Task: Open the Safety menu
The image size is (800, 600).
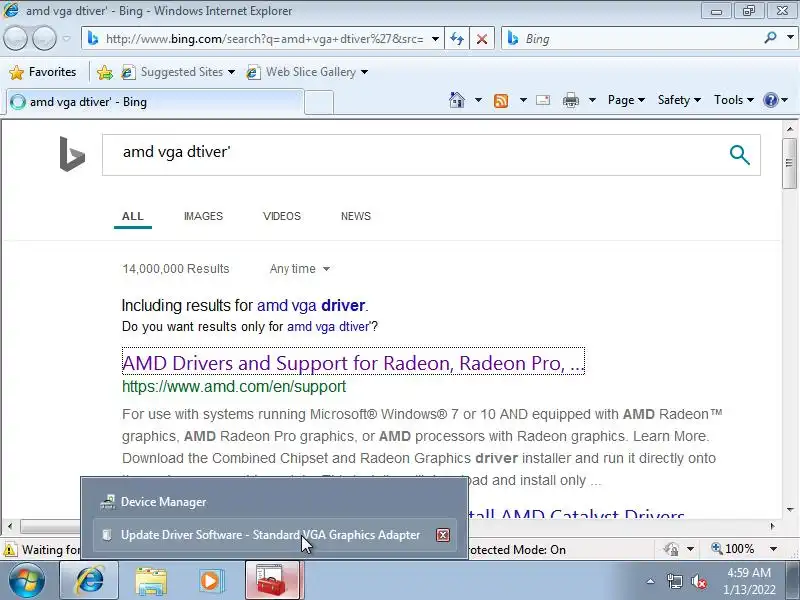Action: [679, 100]
